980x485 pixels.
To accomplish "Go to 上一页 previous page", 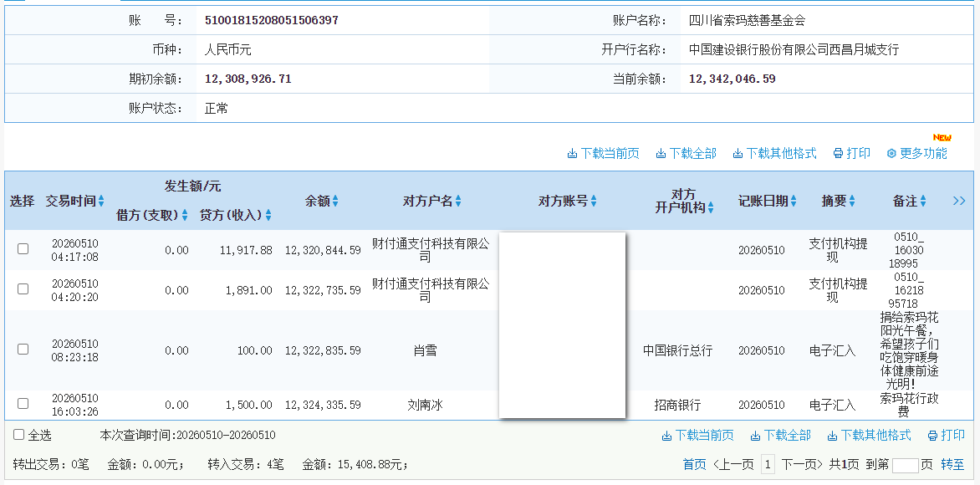I will coord(733,464).
